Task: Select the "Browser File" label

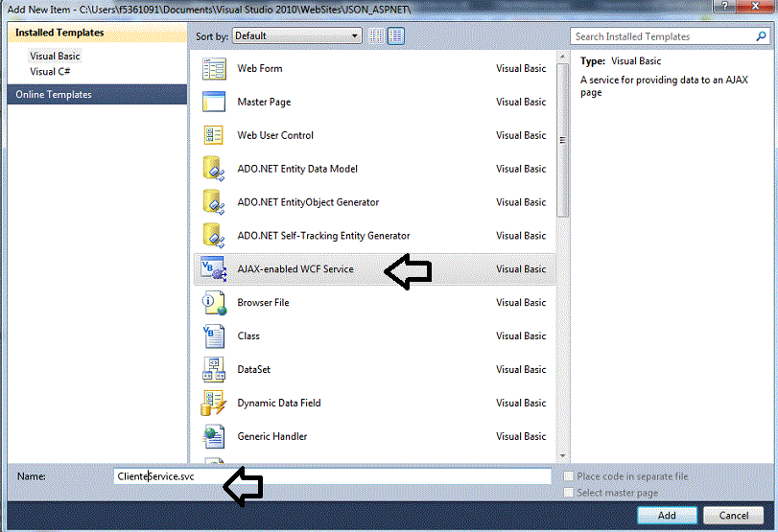Action: click(263, 303)
